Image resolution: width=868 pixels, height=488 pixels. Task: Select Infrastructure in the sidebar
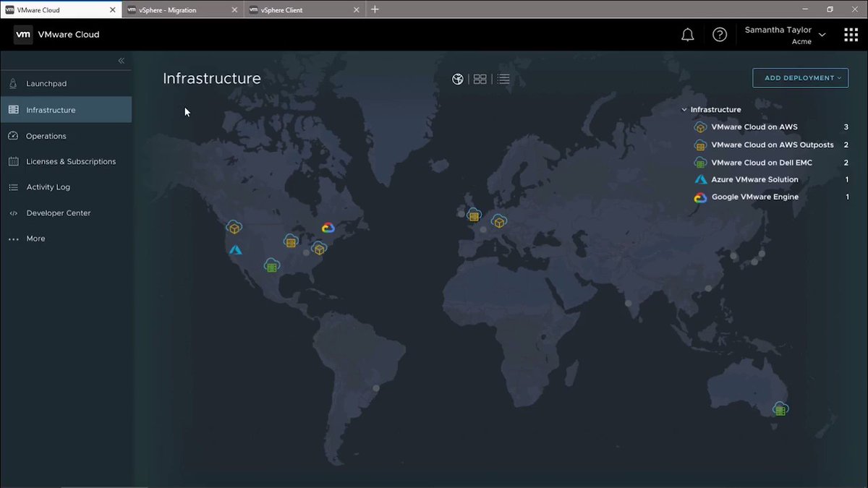[x=66, y=110]
